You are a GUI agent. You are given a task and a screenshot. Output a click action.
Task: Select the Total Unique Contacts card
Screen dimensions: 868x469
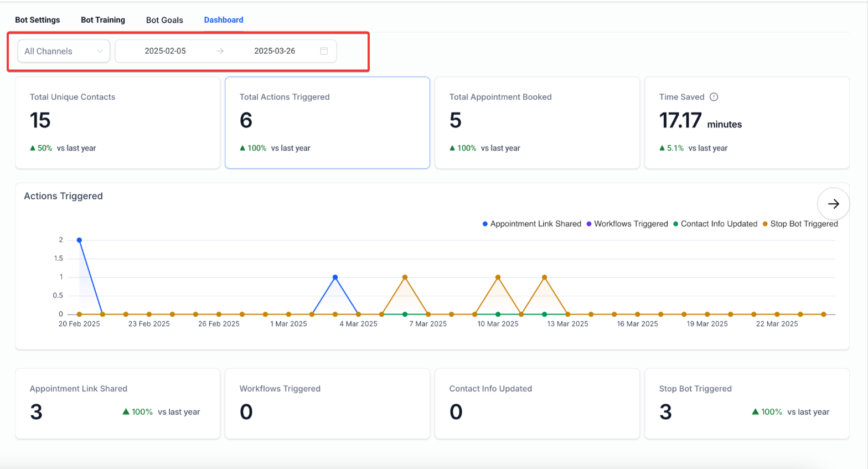coord(117,122)
